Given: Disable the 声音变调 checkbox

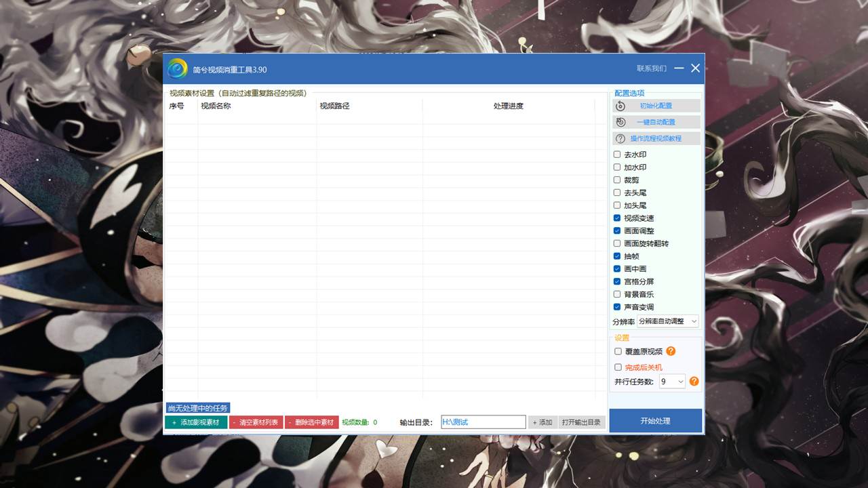Looking at the screenshot, I should point(617,307).
